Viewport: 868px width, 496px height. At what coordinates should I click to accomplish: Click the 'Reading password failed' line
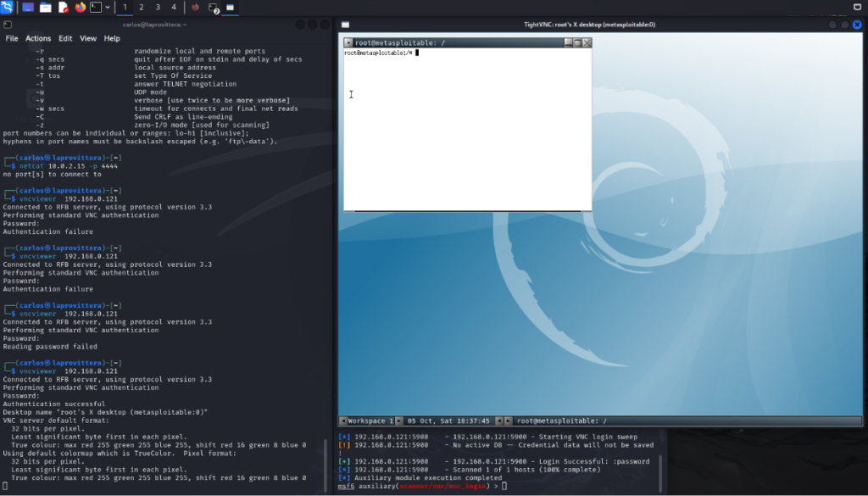tap(50, 347)
